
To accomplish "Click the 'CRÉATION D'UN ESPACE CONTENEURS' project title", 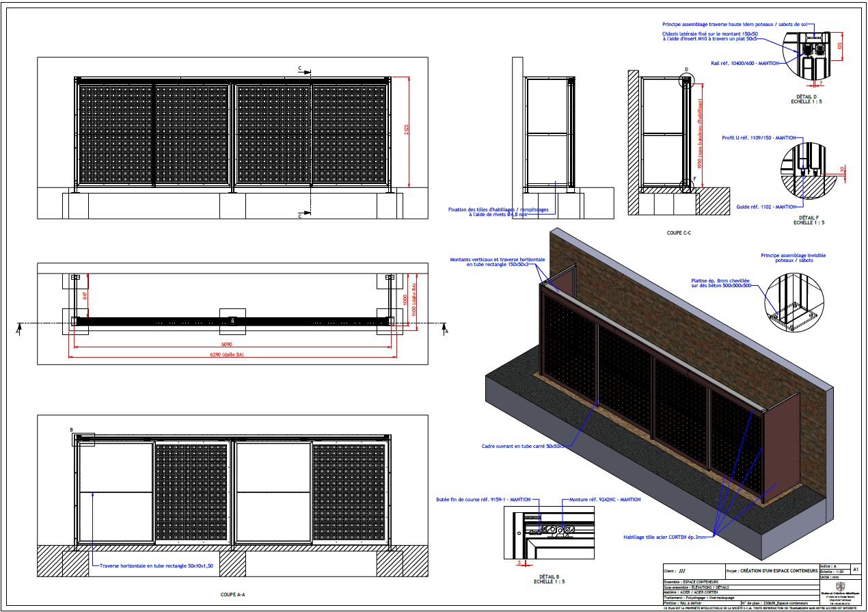I will [x=779, y=570].
